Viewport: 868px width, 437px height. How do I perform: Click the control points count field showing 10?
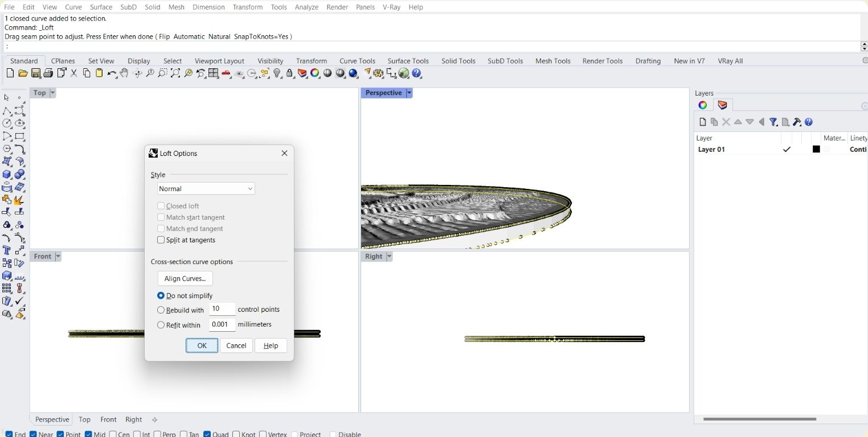(222, 309)
